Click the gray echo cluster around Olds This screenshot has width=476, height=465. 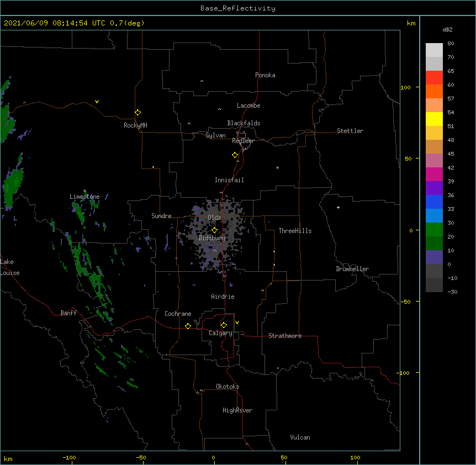[215, 234]
